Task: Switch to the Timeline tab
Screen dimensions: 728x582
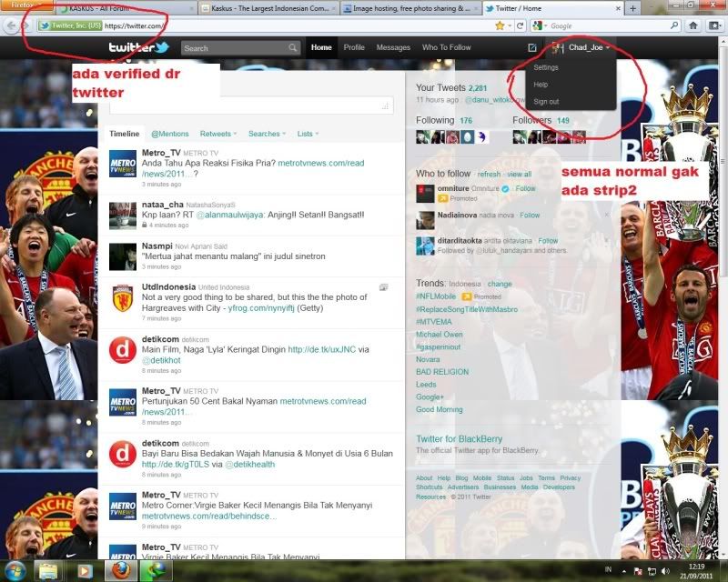Action: pyautogui.click(x=124, y=134)
